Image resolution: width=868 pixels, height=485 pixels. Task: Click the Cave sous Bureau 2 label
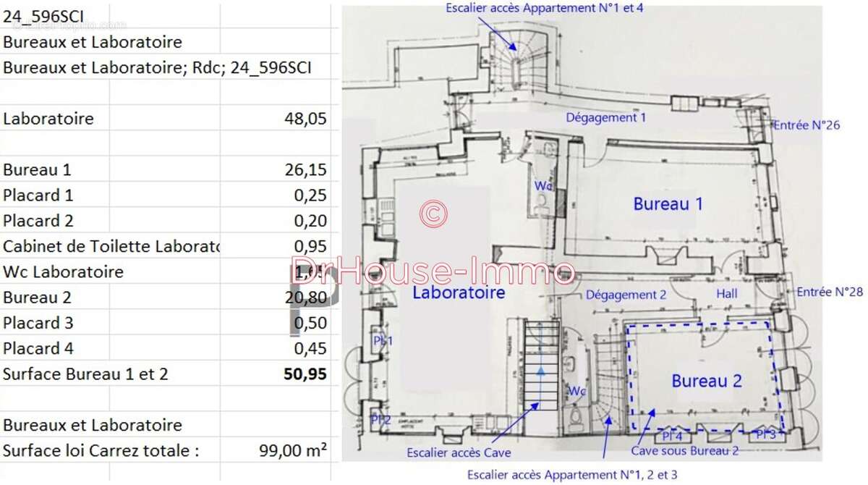click(x=684, y=450)
